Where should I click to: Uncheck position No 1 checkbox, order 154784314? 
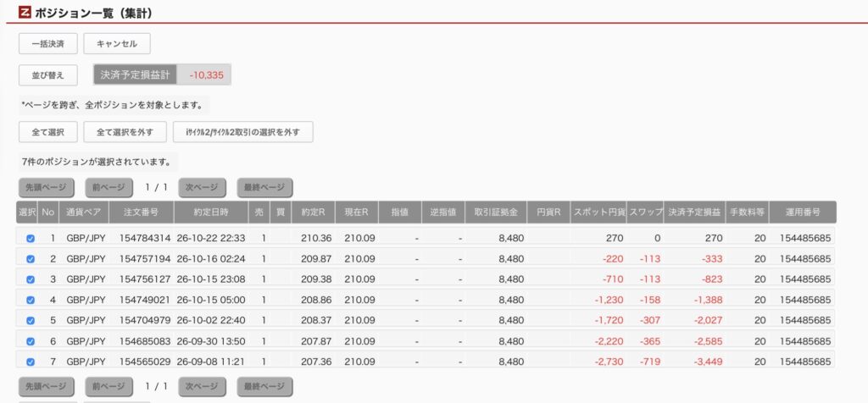click(x=31, y=238)
